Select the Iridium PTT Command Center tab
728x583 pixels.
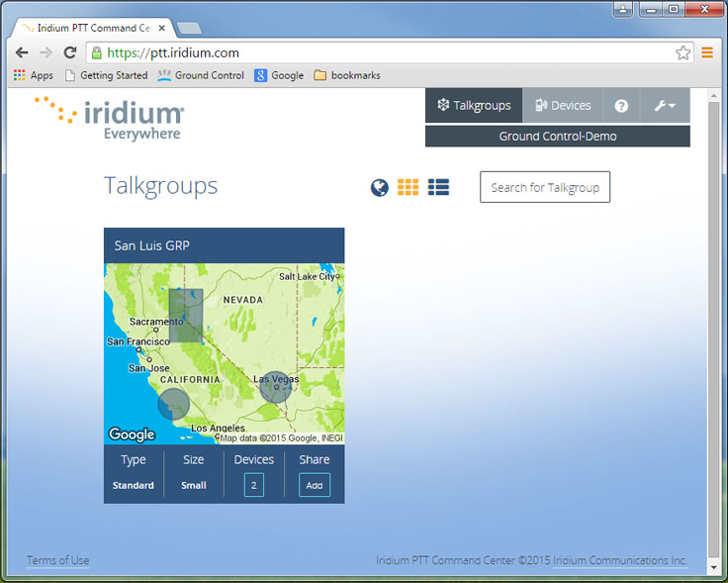point(93,29)
